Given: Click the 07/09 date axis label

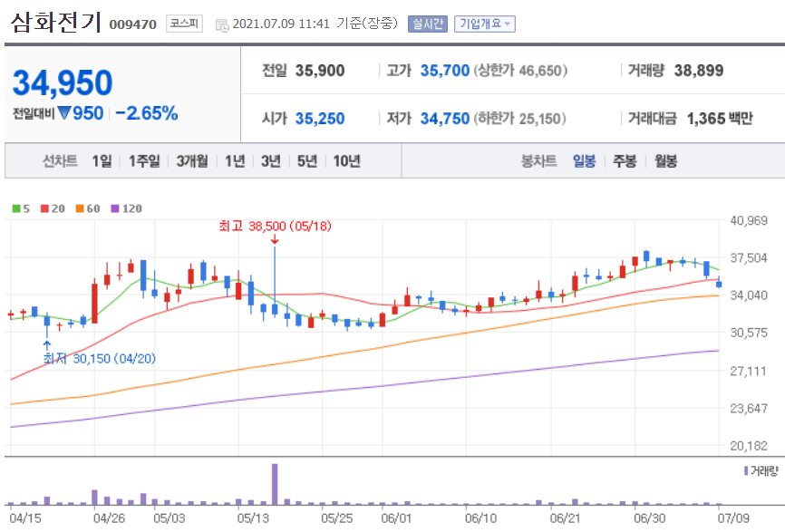Looking at the screenshot, I should [x=733, y=518].
